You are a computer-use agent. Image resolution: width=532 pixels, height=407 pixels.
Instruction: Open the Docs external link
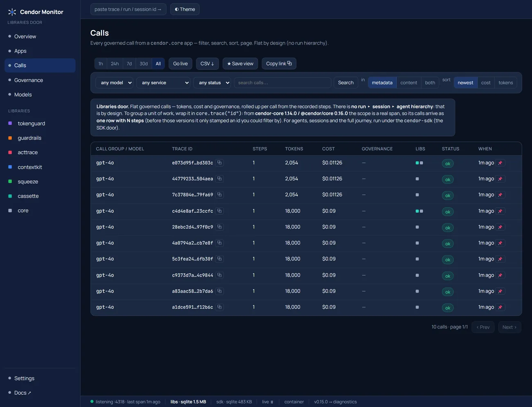point(40,393)
